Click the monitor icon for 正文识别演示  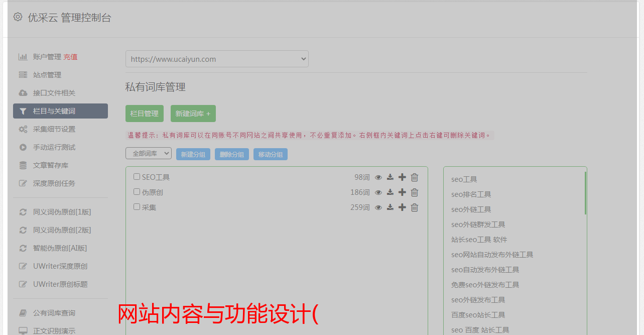pyautogui.click(x=23, y=331)
